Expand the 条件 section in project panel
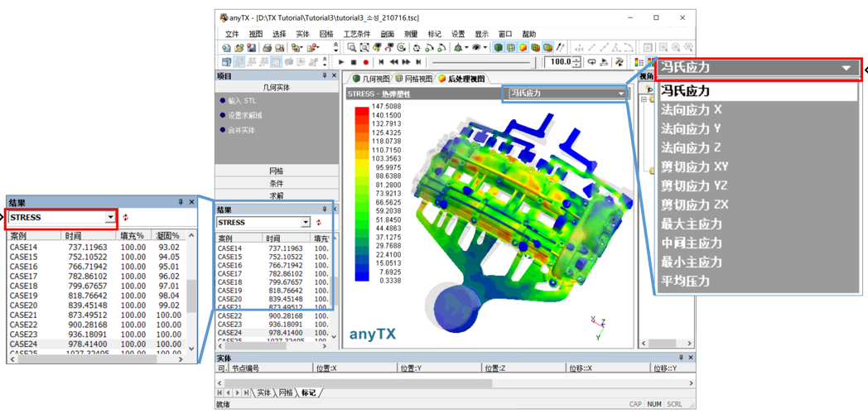Image resolution: width=868 pixels, height=419 pixels. pos(277,183)
